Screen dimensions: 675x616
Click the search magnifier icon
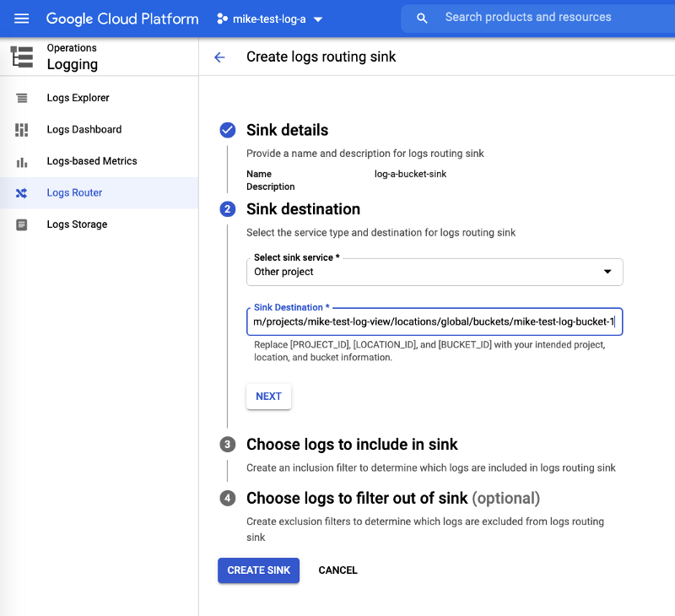[422, 18]
